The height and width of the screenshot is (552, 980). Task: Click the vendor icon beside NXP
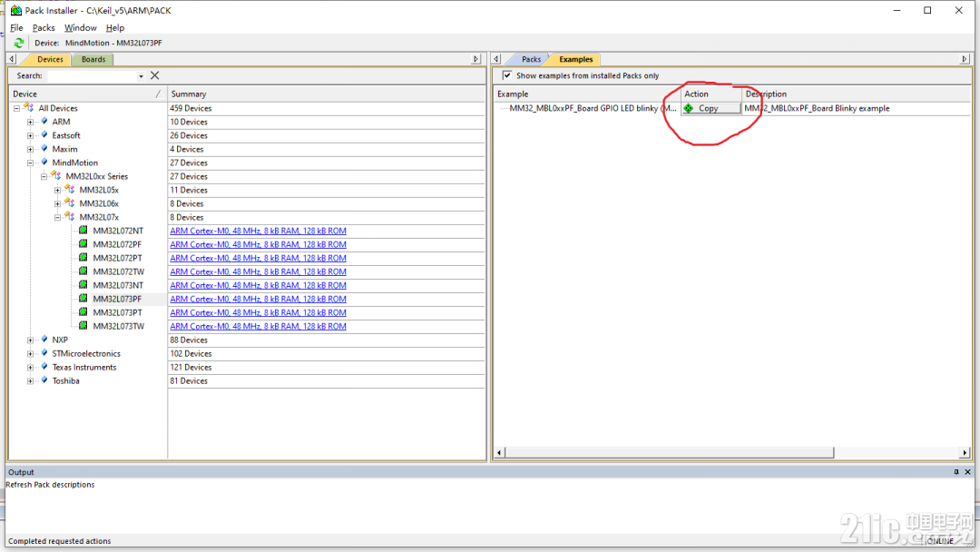(x=44, y=340)
